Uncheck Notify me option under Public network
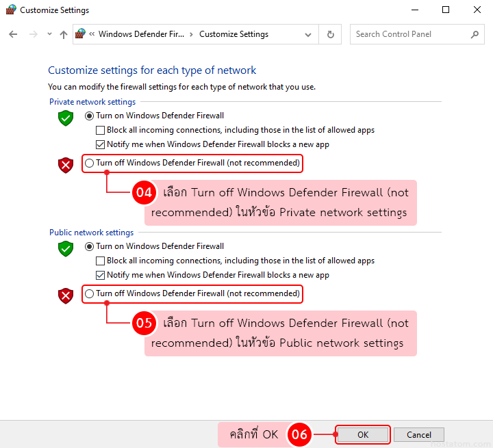 pyautogui.click(x=101, y=276)
